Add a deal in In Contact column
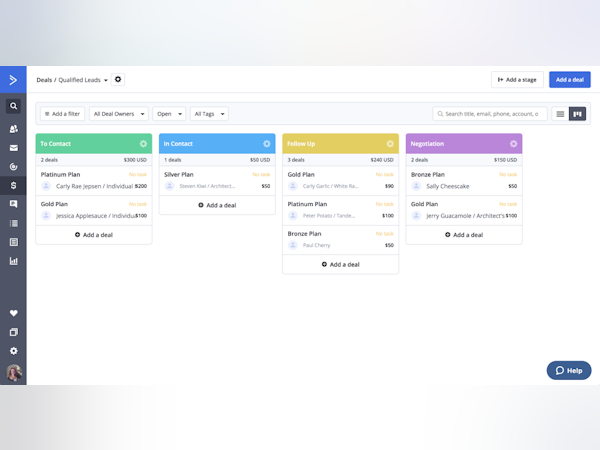 coord(217,205)
